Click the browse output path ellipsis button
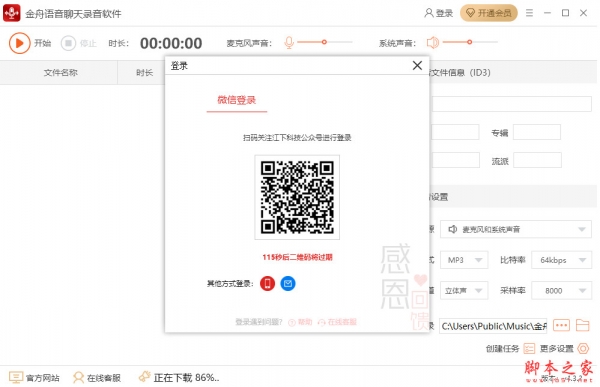This screenshot has height=387, width=600. click(x=561, y=326)
